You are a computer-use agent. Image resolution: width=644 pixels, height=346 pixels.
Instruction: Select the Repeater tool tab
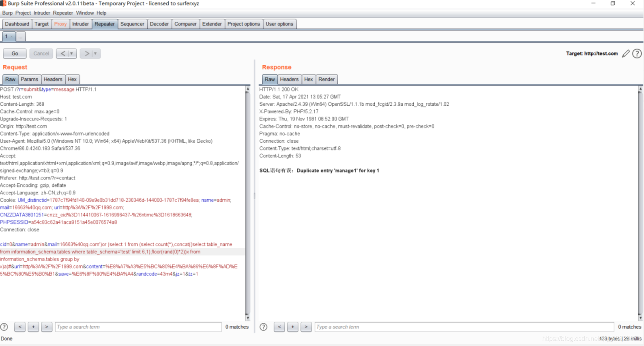coord(105,24)
